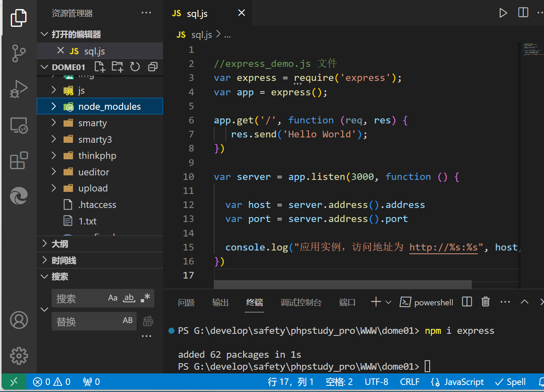Expand the thinkphp folder
Image resolution: width=544 pixels, height=392 pixels.
tap(54, 155)
